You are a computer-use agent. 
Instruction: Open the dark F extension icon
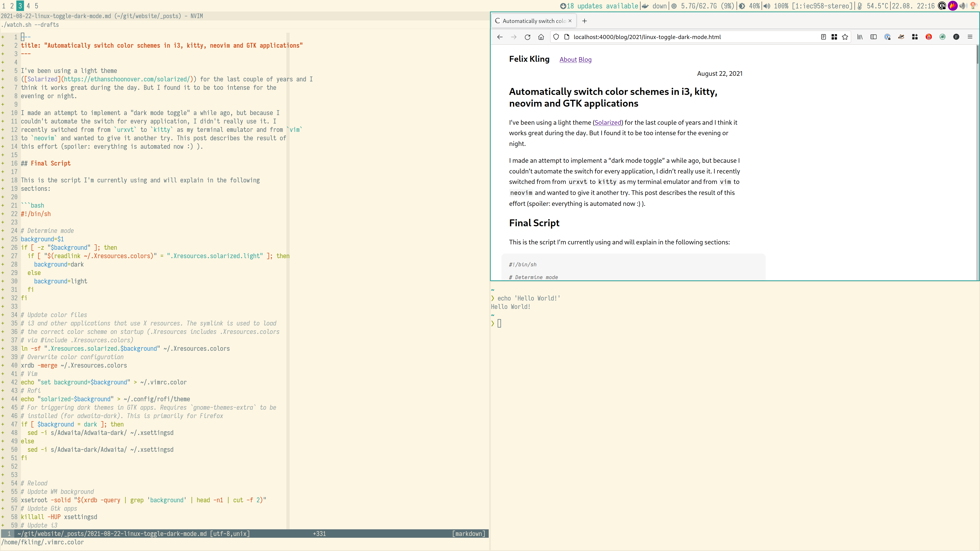coord(956,37)
